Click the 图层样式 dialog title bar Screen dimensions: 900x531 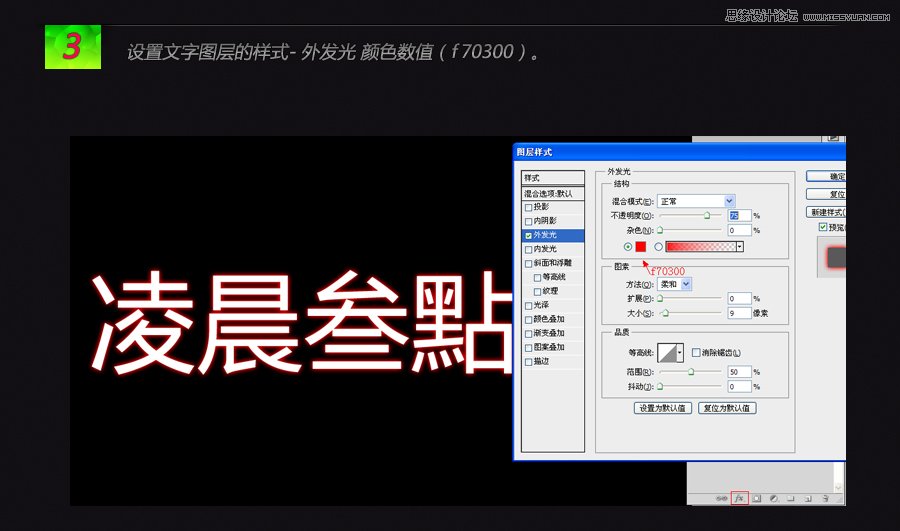tap(679, 152)
